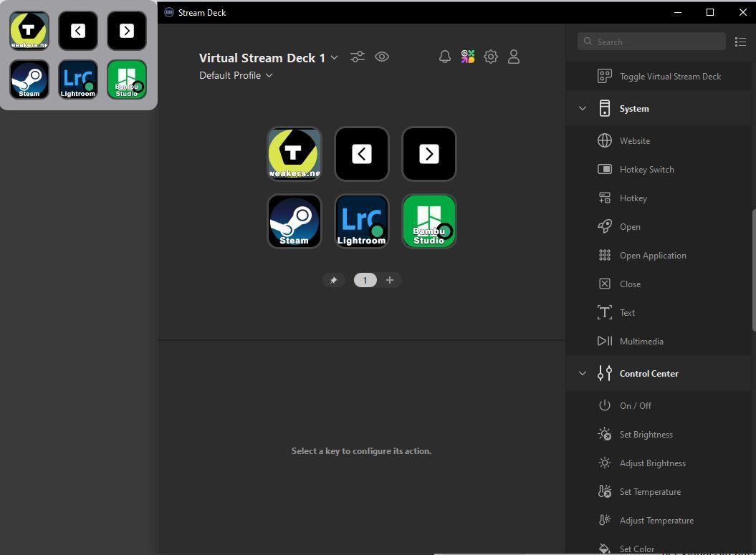The height and width of the screenshot is (555, 756).
Task: Select the Adjust Brightness action
Action: pyautogui.click(x=659, y=463)
